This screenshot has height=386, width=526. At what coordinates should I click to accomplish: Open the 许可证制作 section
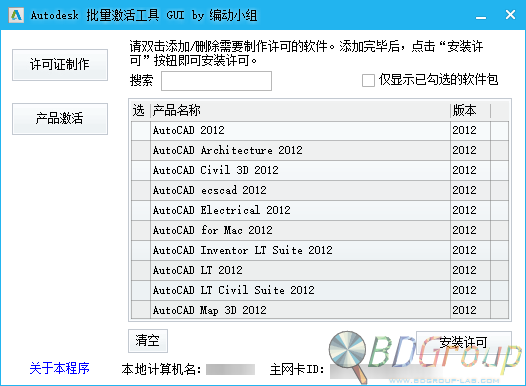click(x=60, y=65)
